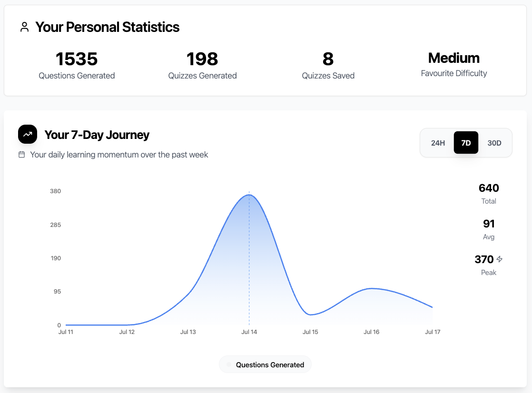
Task: Click the calendar icon before the subtitle
Action: [22, 155]
